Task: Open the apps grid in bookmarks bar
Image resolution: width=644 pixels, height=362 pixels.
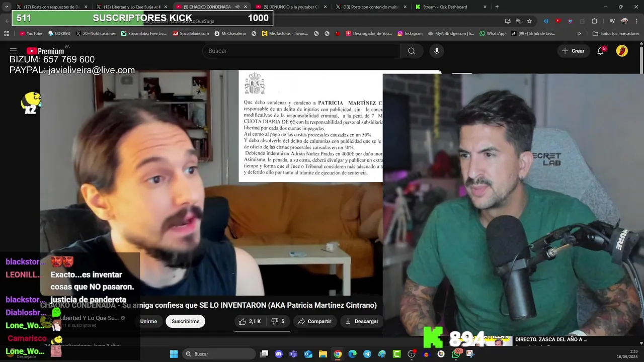Action: point(7,34)
